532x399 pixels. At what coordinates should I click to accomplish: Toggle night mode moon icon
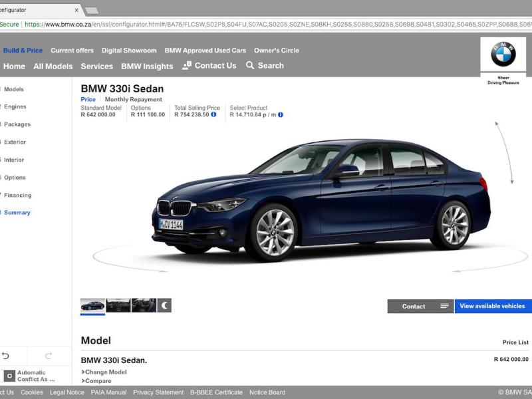click(x=164, y=305)
